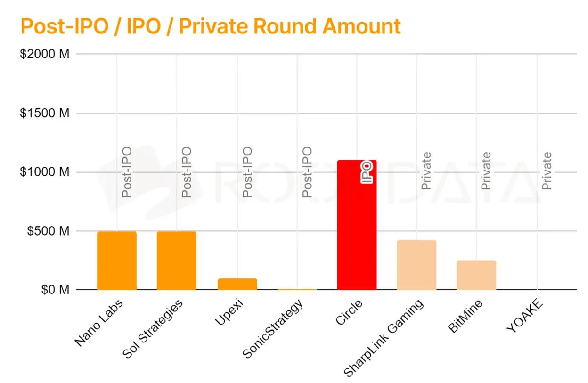The width and height of the screenshot is (588, 383).
Task: Click the Private label above YOAKE
Action: pos(547,171)
